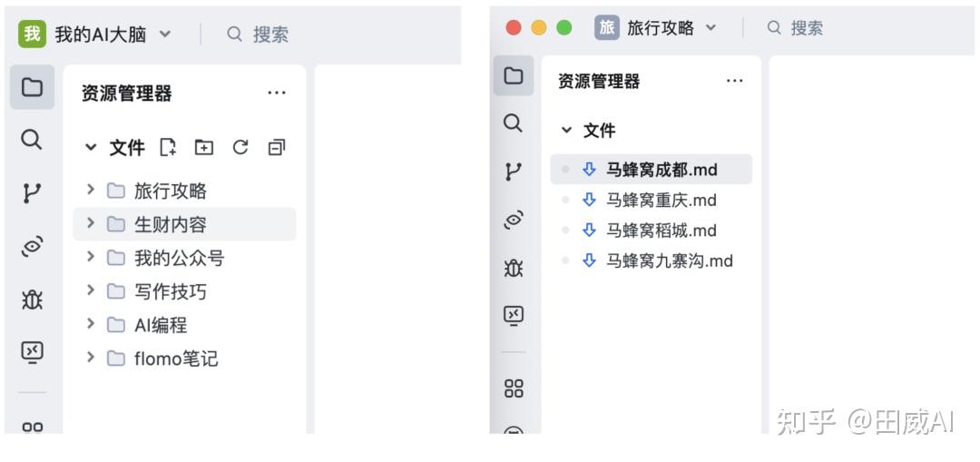Image resolution: width=980 pixels, height=462 pixels.
Task: Open the 旅行攻略 workspace dropdown
Action: pos(710,27)
